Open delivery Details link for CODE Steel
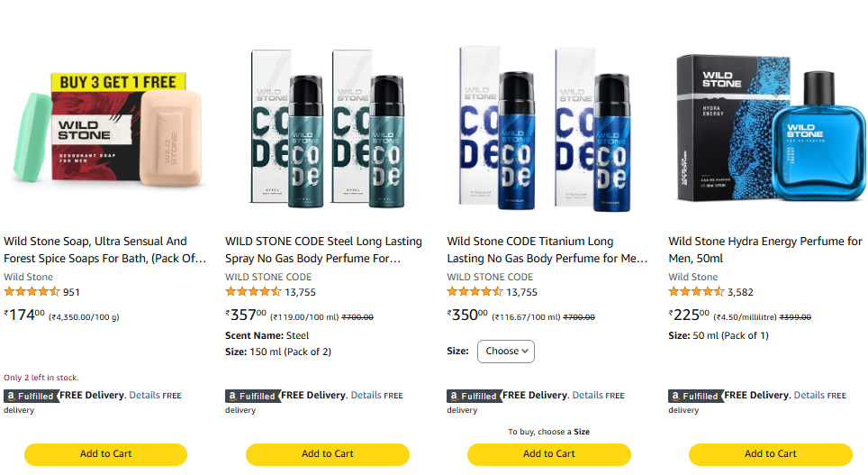Screen dimensions: 868x475 click(366, 396)
